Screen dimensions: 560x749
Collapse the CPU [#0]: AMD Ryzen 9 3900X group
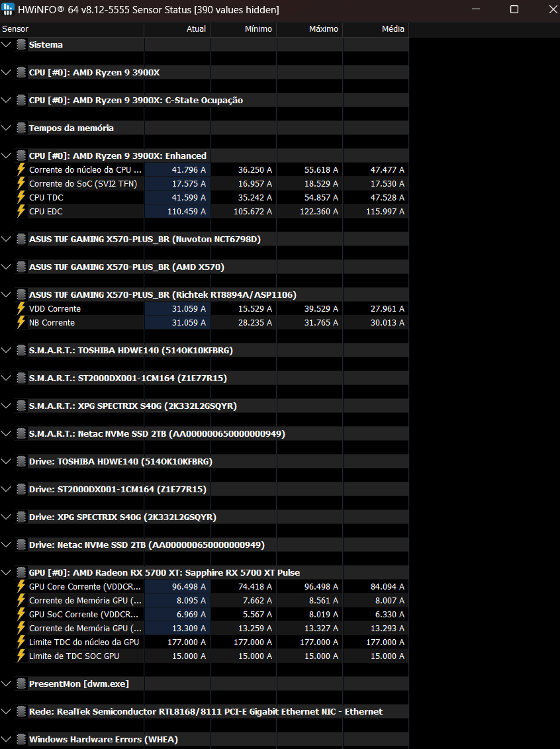pos(6,72)
